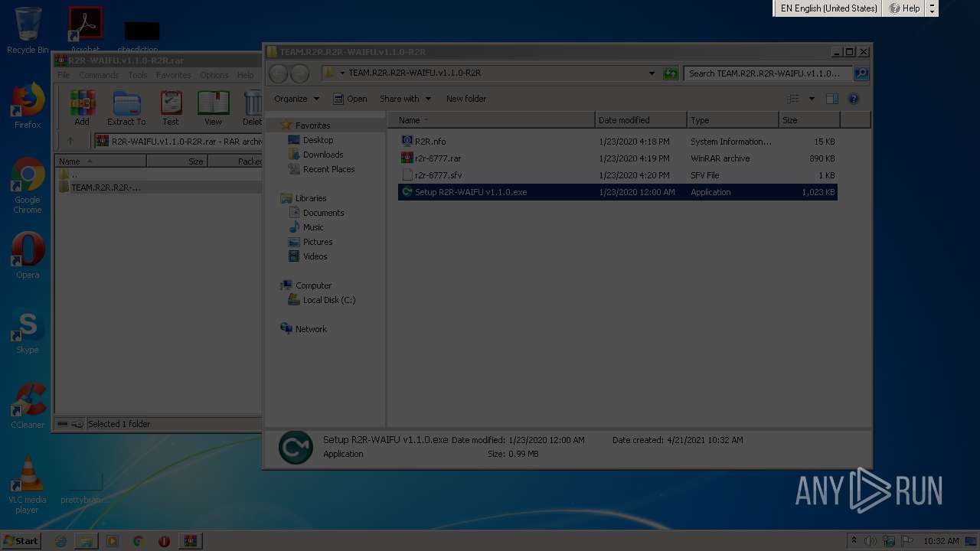Toggle the Explorer preview pane
This screenshot has height=551, width=980.
pyautogui.click(x=832, y=99)
